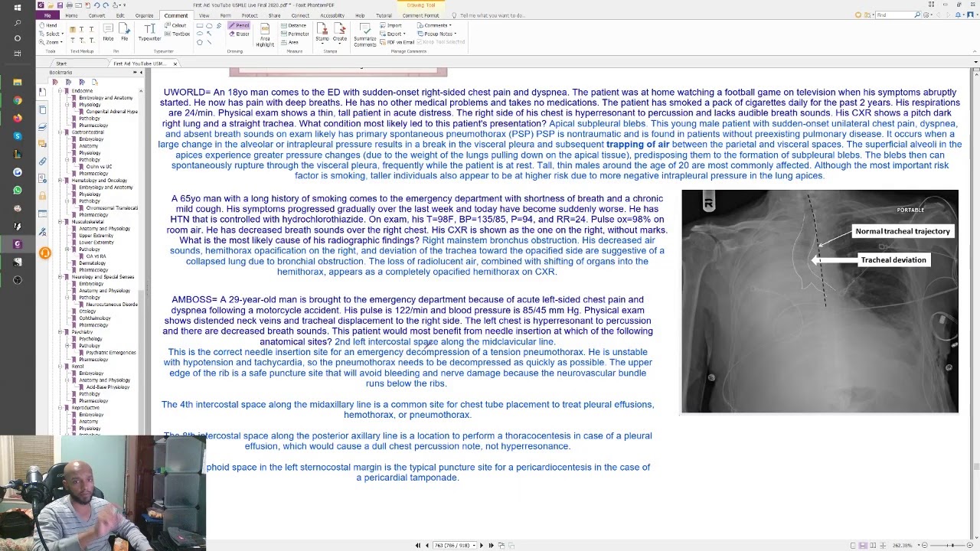Go to the previous page button

[x=427, y=545]
